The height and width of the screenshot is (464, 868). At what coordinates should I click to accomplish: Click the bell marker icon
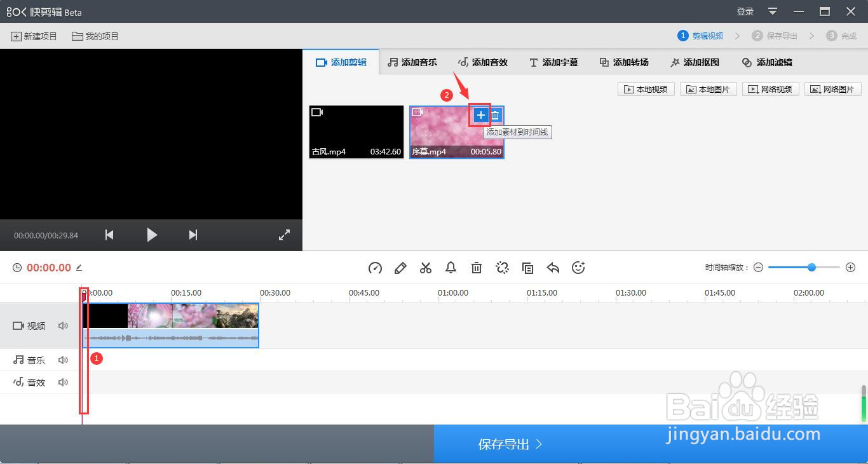click(451, 268)
